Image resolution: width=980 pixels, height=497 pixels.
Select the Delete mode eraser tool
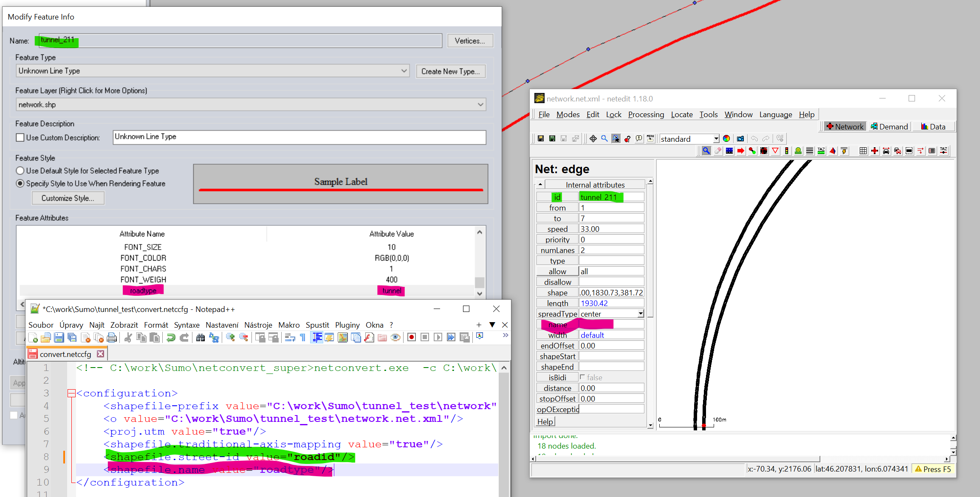click(x=718, y=151)
